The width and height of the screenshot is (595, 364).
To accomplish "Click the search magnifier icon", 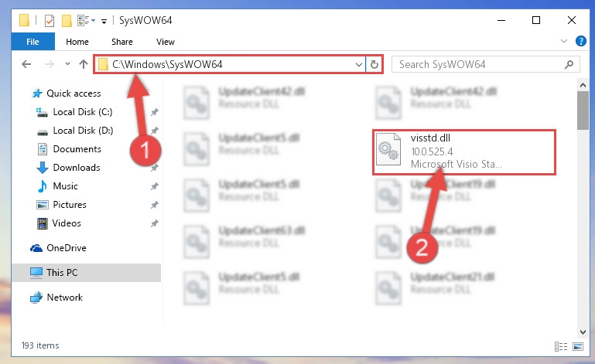I will click(x=569, y=64).
